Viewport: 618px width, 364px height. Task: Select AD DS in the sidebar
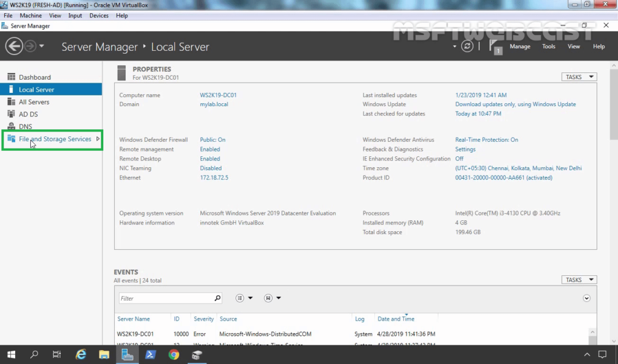[x=28, y=114]
